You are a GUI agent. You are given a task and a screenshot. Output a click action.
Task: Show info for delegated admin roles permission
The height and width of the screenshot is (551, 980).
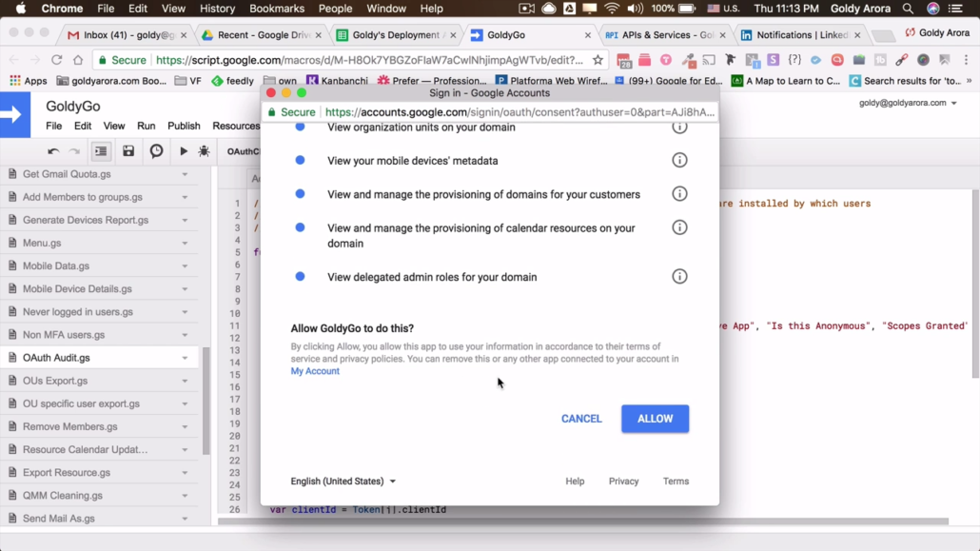(x=679, y=276)
